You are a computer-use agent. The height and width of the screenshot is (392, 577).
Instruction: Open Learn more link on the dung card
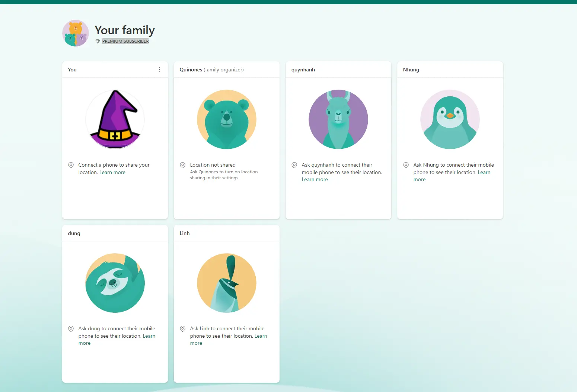pos(149,336)
